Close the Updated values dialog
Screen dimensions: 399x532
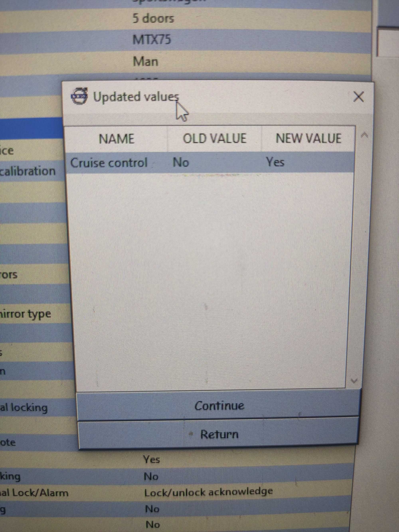[358, 97]
